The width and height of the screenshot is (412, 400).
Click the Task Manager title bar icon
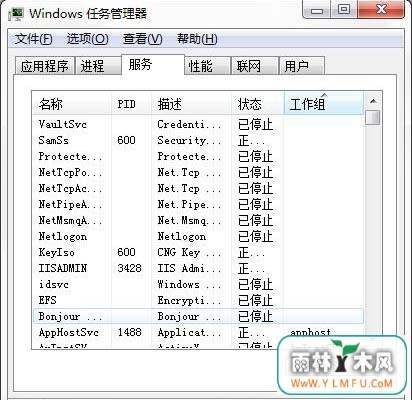15,14
